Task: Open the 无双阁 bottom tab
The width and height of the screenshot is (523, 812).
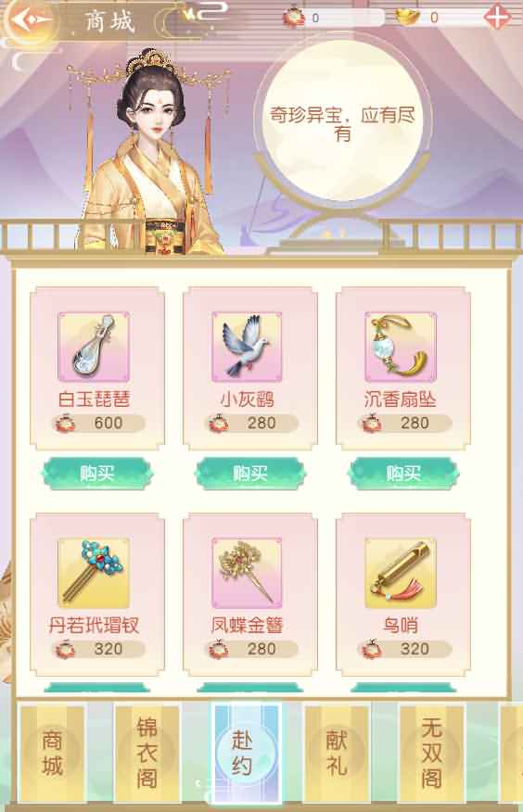Action: coord(431,753)
